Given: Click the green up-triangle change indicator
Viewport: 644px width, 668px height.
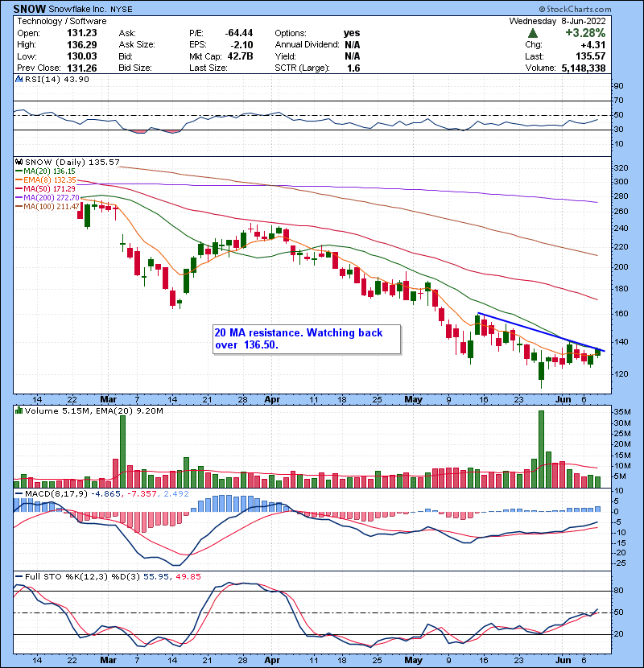Looking at the screenshot, I should (x=532, y=33).
